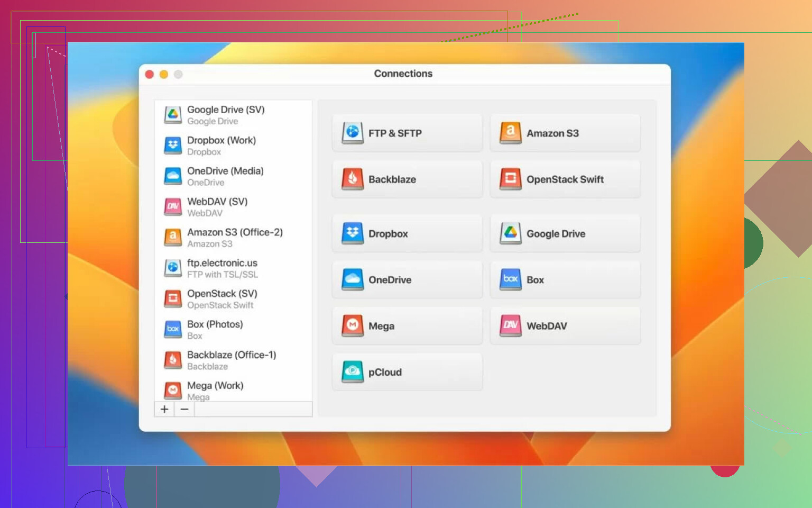Viewport: 812px width, 508px height.
Task: Click the Box (Photos) drive icon
Action: click(173, 330)
